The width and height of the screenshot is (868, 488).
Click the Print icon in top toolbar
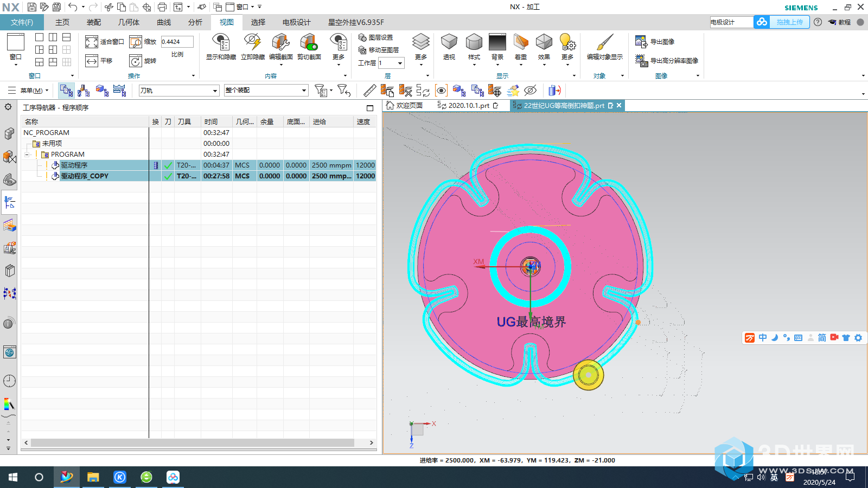(x=162, y=7)
